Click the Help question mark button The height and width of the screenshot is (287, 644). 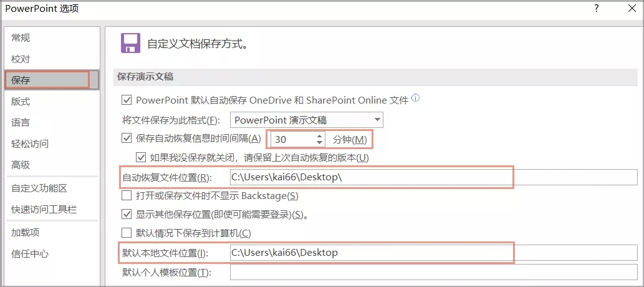pyautogui.click(x=597, y=9)
